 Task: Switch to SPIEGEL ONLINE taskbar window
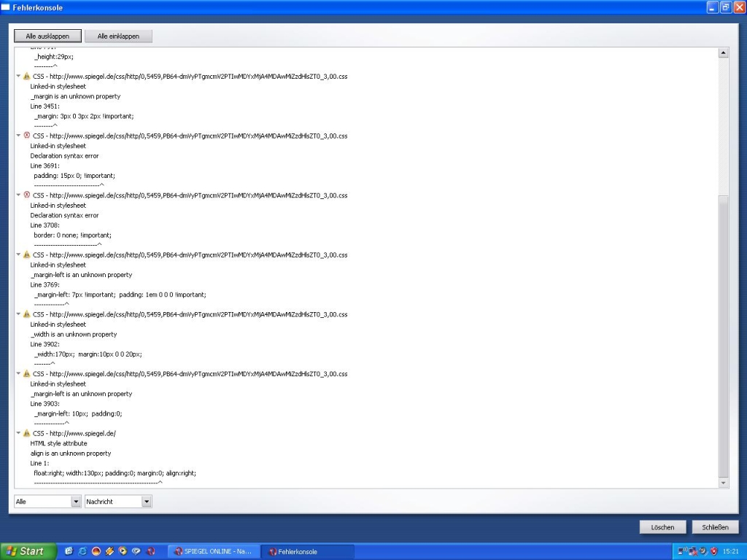(x=214, y=551)
